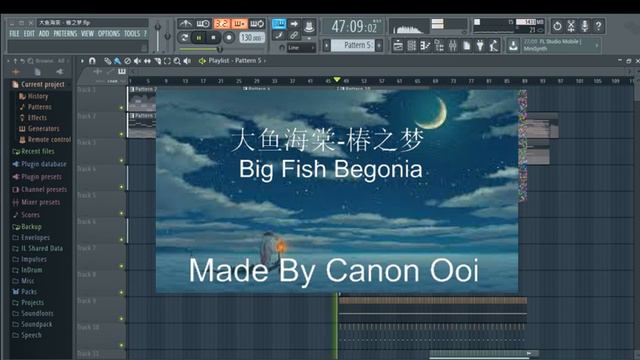Open the plugin picker plug icon
The height and width of the screenshot is (360, 640).
pos(480,46)
